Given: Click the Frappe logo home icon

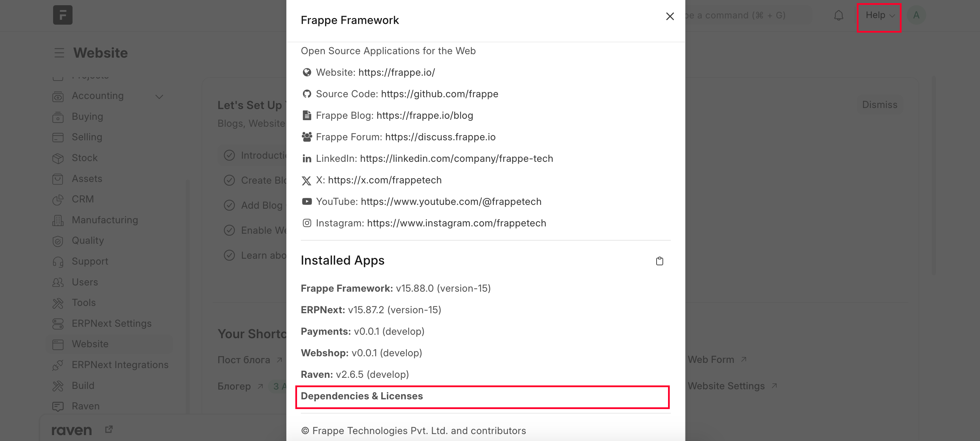Looking at the screenshot, I should pyautogui.click(x=63, y=15).
